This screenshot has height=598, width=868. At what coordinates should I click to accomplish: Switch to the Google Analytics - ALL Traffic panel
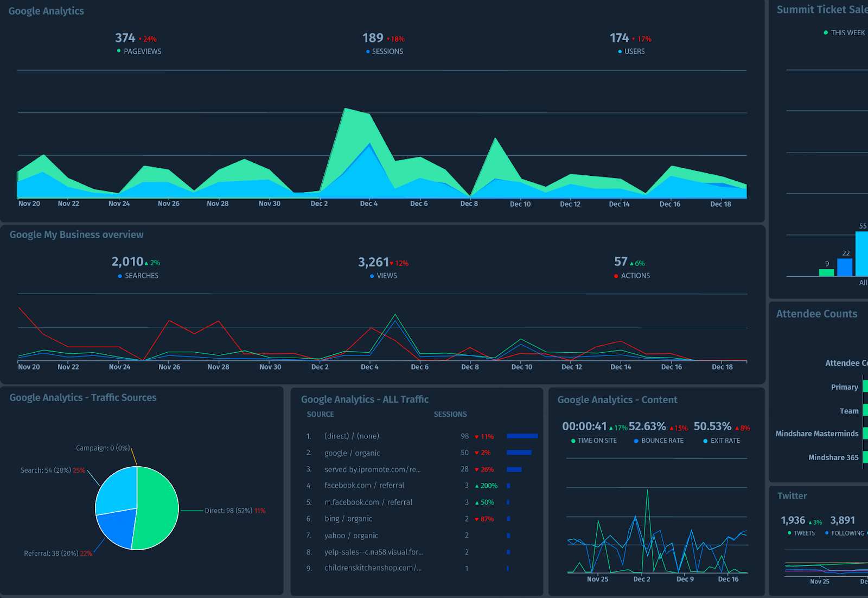[365, 399]
